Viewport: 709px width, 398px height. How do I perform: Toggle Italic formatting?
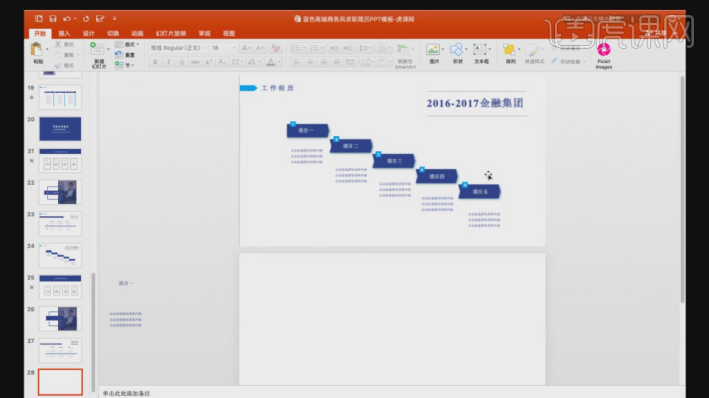(x=169, y=62)
